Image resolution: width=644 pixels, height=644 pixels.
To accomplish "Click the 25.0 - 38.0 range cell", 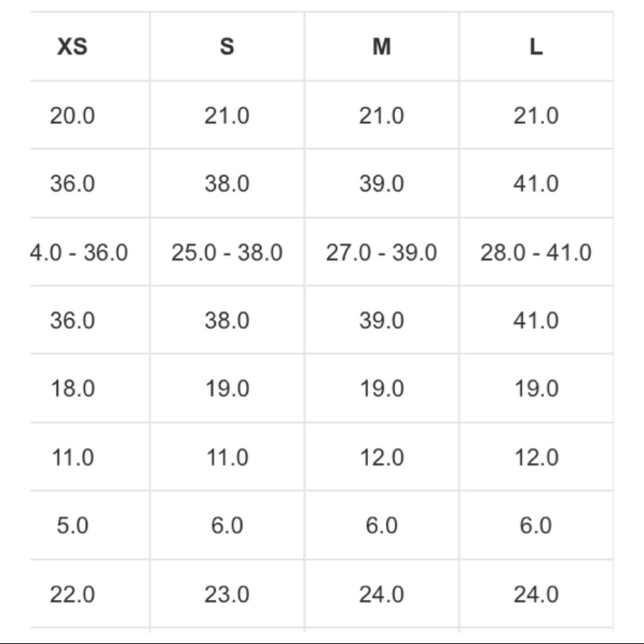I will 227,252.
